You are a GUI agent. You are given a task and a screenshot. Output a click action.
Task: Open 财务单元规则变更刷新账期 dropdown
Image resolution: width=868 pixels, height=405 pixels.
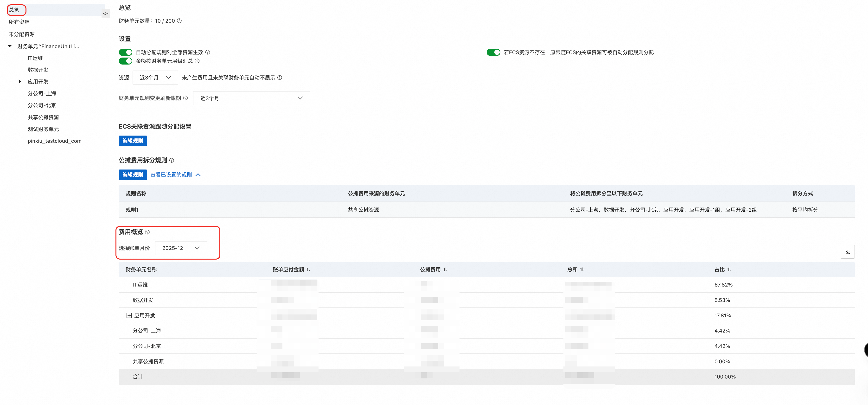pyautogui.click(x=251, y=98)
